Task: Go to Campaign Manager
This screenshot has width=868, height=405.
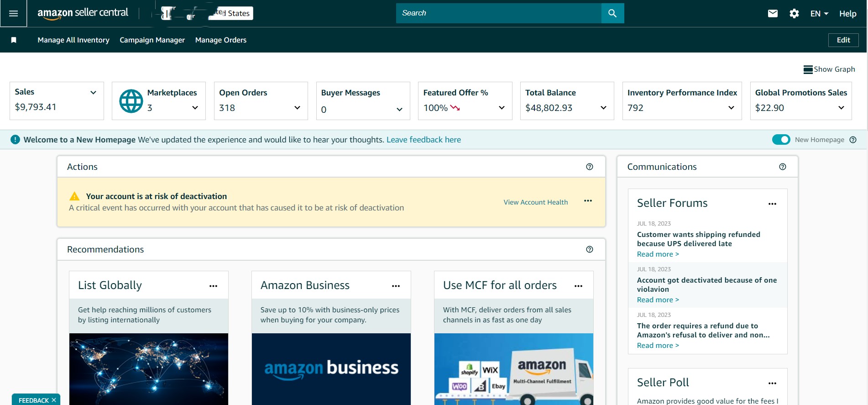Action: point(152,40)
